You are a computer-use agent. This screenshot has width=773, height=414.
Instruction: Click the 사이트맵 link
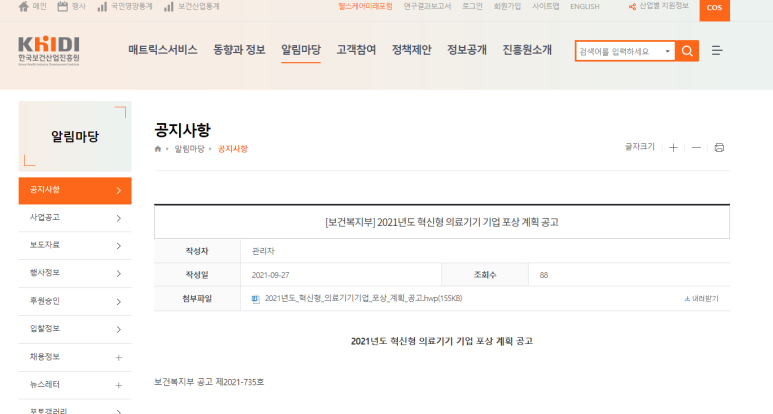[546, 6]
